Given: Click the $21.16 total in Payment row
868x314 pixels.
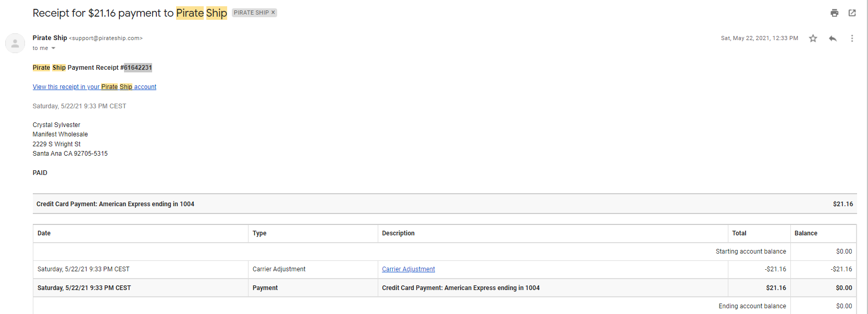Looking at the screenshot, I should point(776,288).
